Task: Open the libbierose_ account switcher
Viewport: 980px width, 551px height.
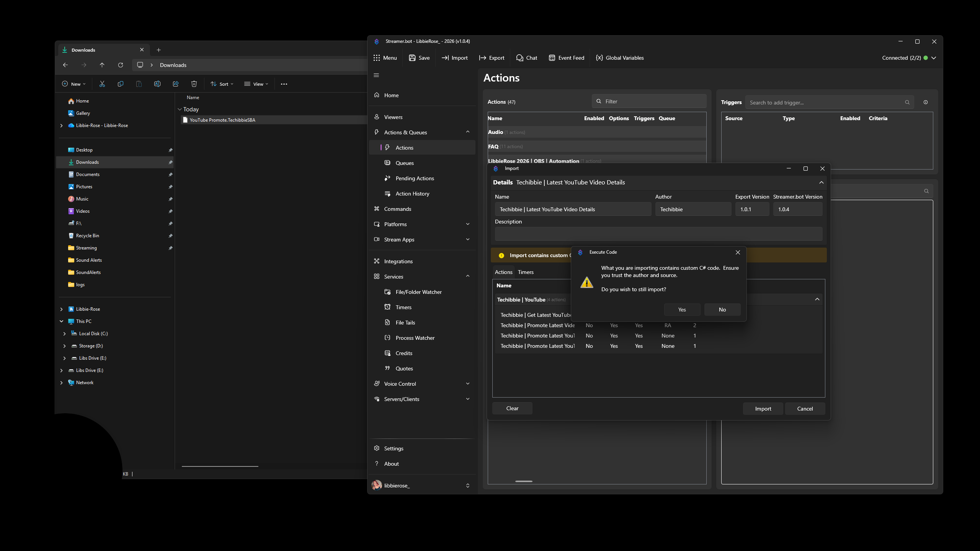Action: pyautogui.click(x=422, y=486)
